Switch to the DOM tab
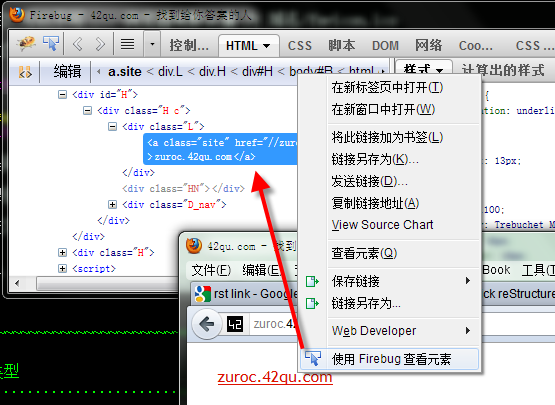The width and height of the screenshot is (555, 405). pyautogui.click(x=385, y=46)
